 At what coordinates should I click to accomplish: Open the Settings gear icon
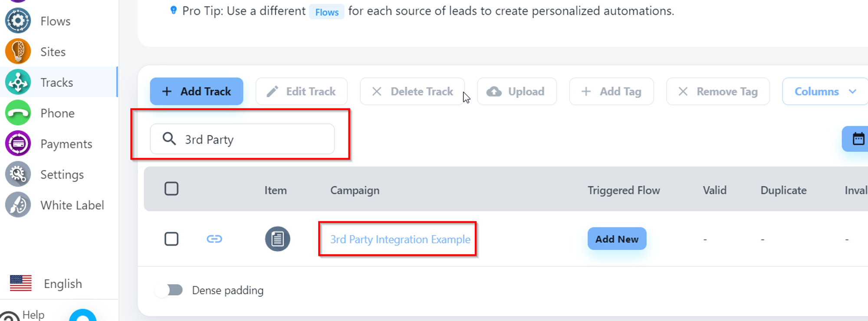(18, 174)
